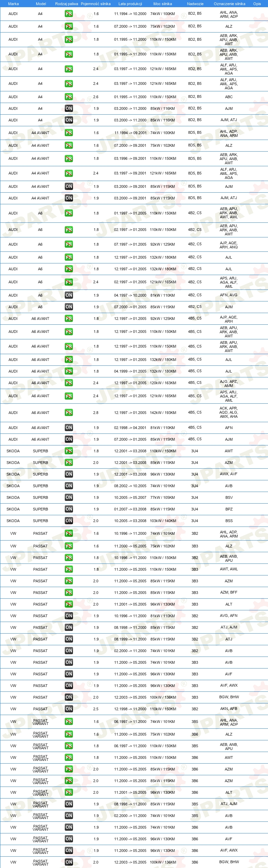Select the engine code cell ABC
This screenshot has width=268, height=868.
pyautogui.click(x=229, y=97)
